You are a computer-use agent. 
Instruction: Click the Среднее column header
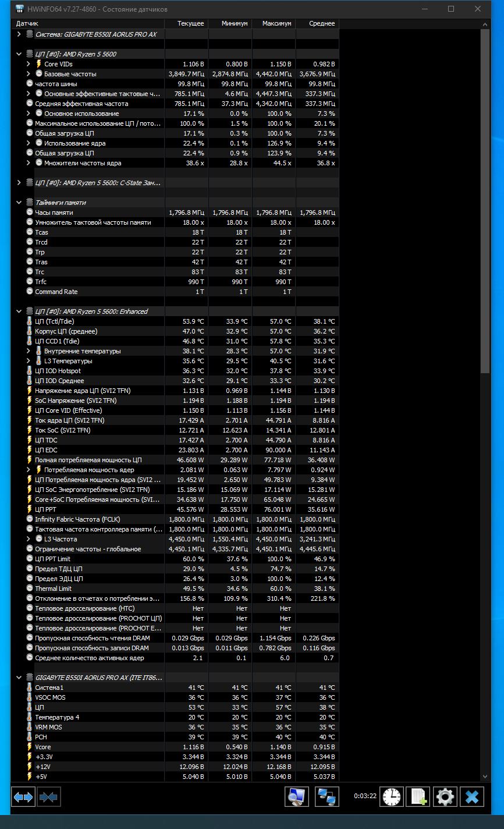click(x=317, y=23)
